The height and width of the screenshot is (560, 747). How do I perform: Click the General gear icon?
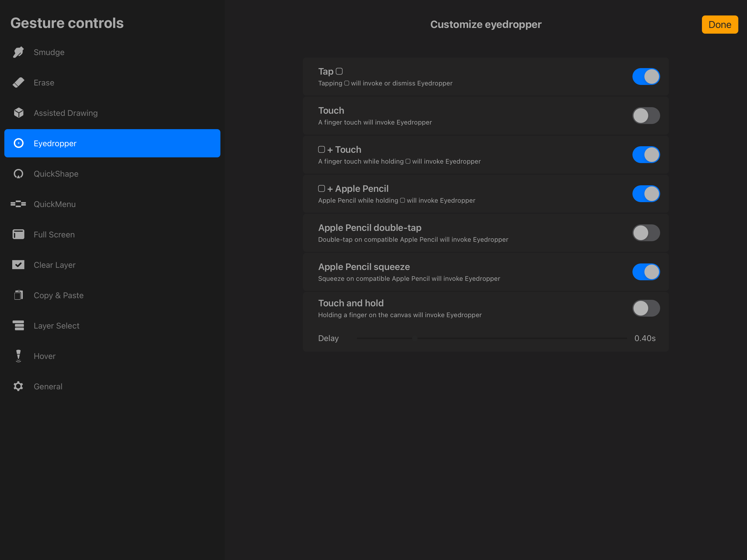tap(18, 386)
